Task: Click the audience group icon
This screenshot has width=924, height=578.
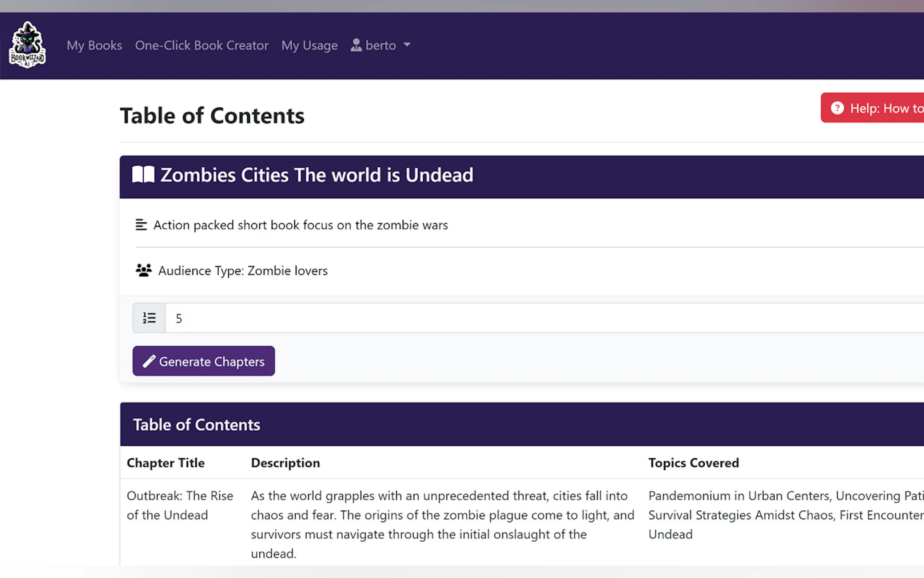Action: click(144, 270)
